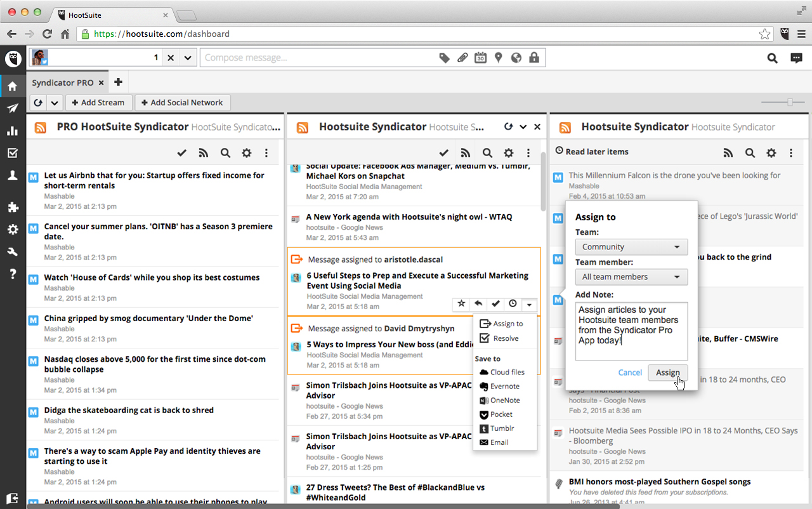Open the scheduling calendar icon in compose box
812x509 pixels.
click(481, 58)
